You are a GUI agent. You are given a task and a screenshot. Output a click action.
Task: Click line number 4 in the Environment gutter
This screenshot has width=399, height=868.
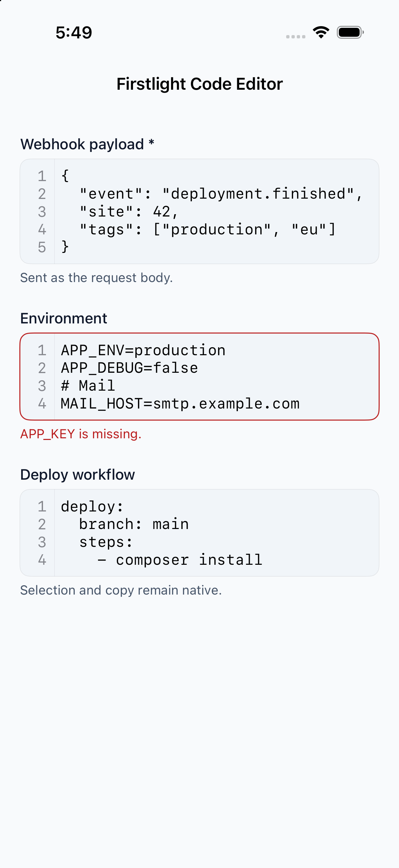pyautogui.click(x=42, y=404)
